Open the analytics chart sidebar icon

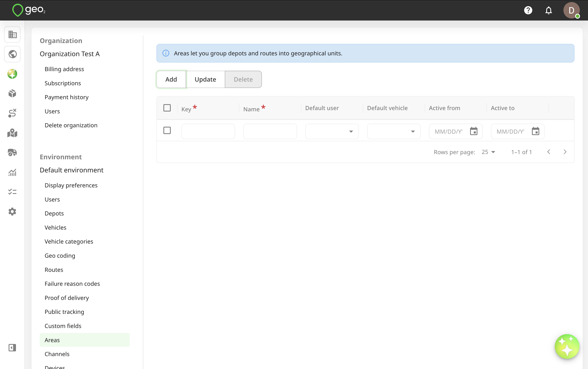point(12,172)
